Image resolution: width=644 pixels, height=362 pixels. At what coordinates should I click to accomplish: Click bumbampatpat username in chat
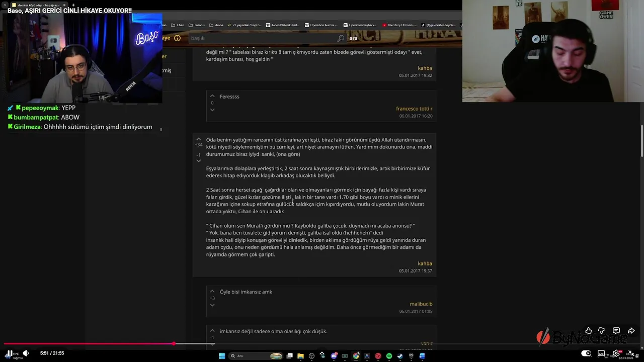click(x=36, y=117)
